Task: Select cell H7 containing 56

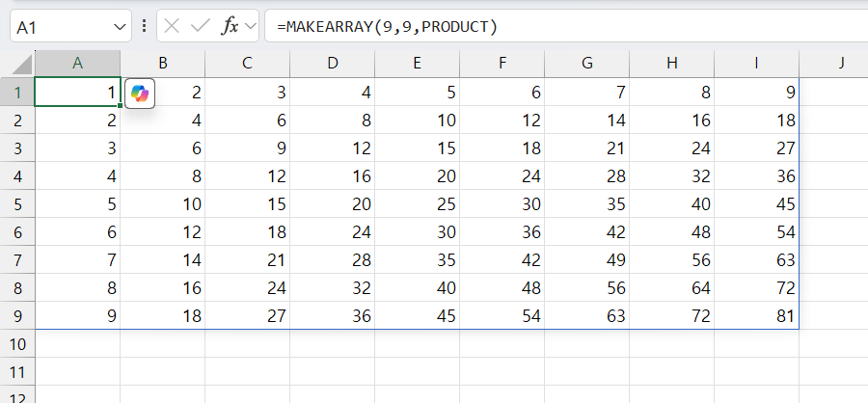Action: tap(671, 259)
